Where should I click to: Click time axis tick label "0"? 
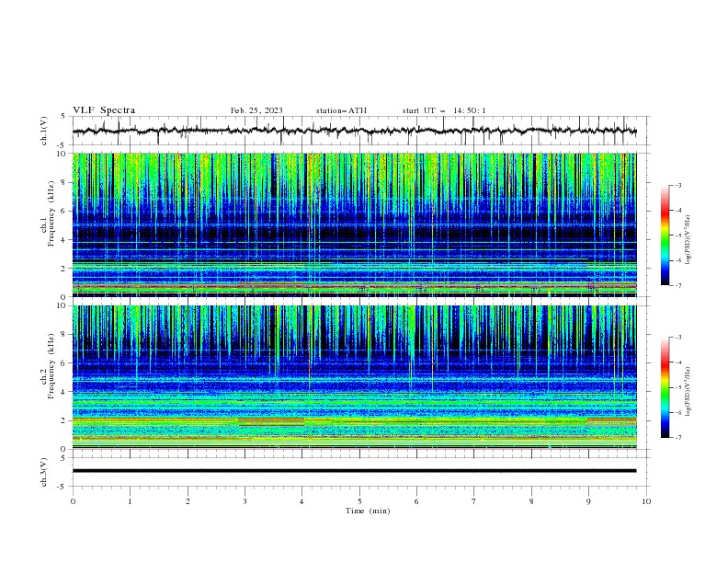click(x=73, y=501)
